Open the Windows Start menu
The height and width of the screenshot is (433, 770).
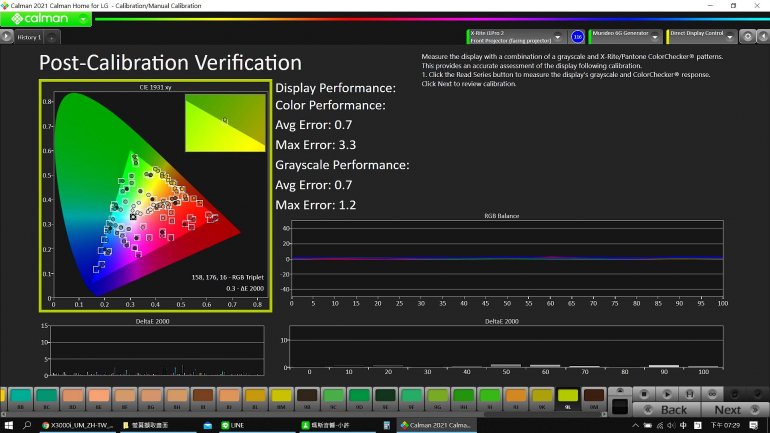click(8, 425)
